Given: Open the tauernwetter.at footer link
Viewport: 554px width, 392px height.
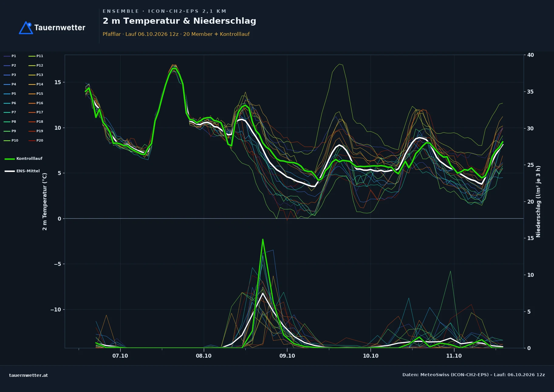Looking at the screenshot, I should [29, 375].
